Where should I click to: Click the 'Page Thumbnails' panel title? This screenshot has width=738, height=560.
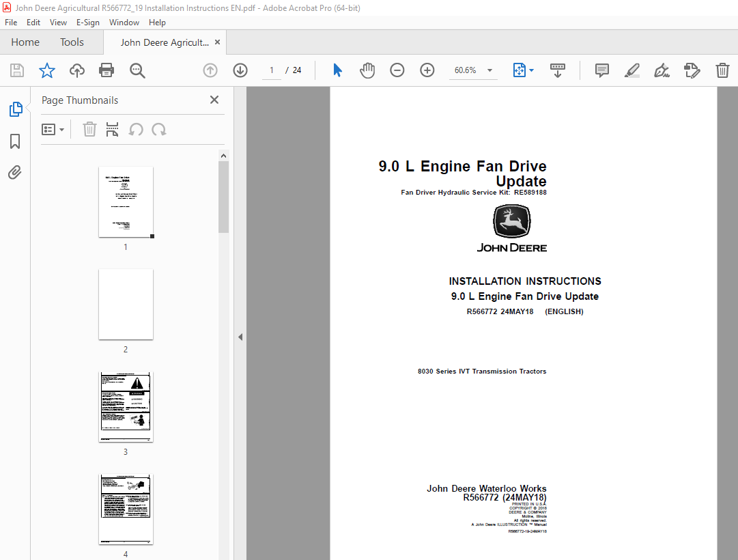point(80,100)
